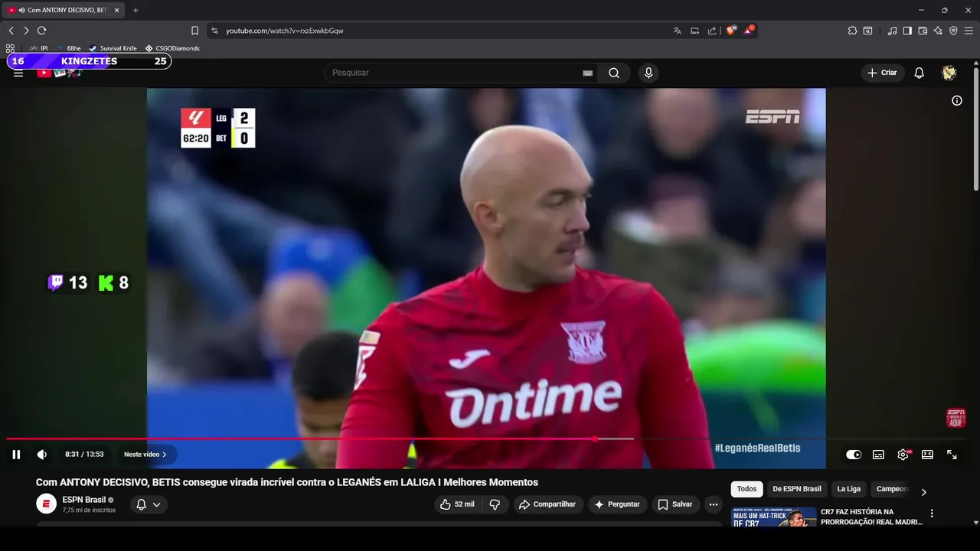The image size is (980, 551).
Task: Open YouTube notifications bell
Action: pyautogui.click(x=920, y=73)
